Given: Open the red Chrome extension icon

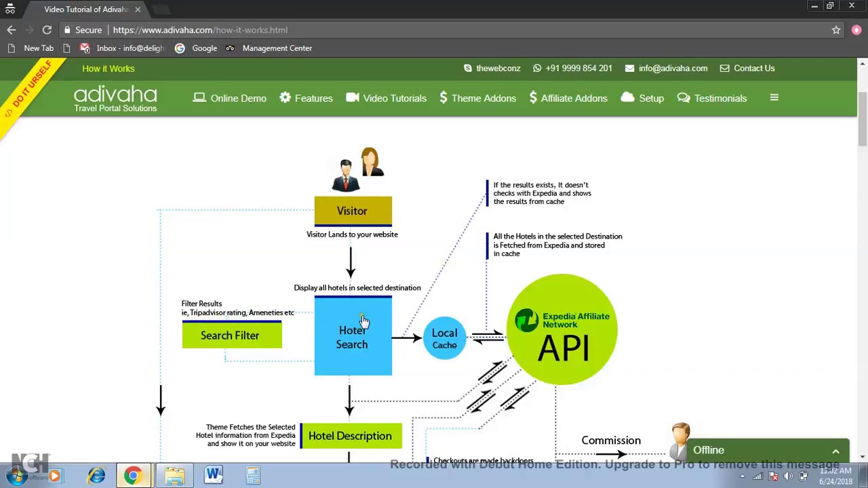Looking at the screenshot, I should [856, 30].
